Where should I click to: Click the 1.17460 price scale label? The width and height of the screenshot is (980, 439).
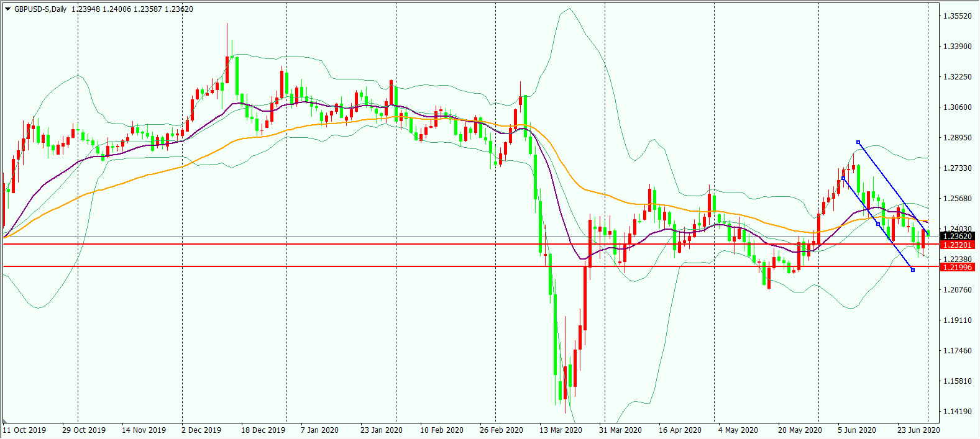click(958, 350)
